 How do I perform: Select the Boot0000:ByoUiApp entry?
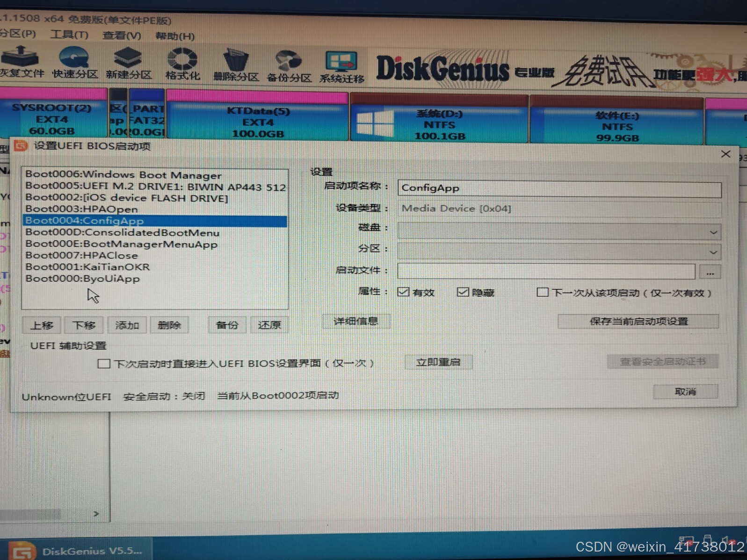coord(155,279)
